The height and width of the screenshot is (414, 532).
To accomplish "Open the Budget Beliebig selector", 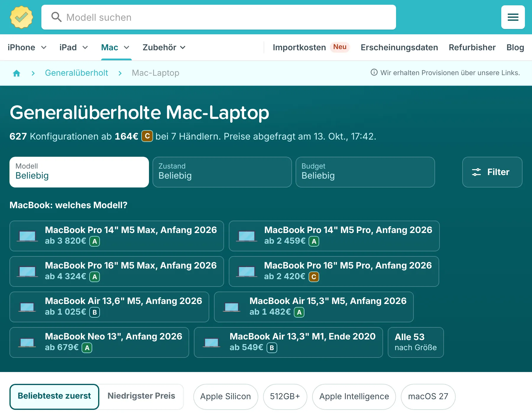I will click(x=365, y=172).
